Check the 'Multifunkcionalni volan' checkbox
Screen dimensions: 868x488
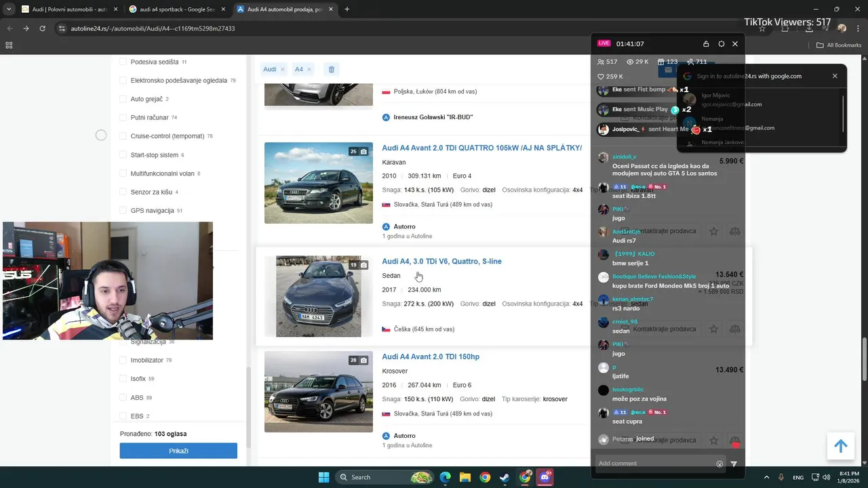click(x=123, y=174)
